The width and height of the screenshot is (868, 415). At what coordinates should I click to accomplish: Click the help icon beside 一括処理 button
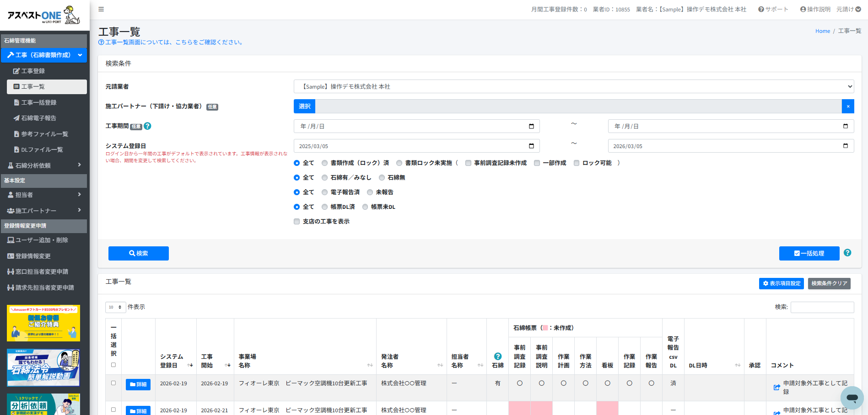pos(847,253)
